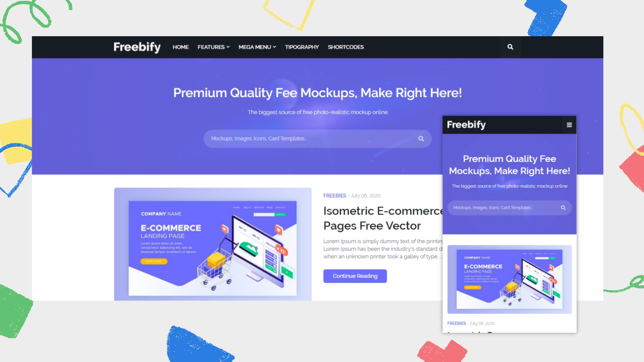Image resolution: width=644 pixels, height=362 pixels.
Task: Click the search icon in the navbar
Action: (510, 47)
